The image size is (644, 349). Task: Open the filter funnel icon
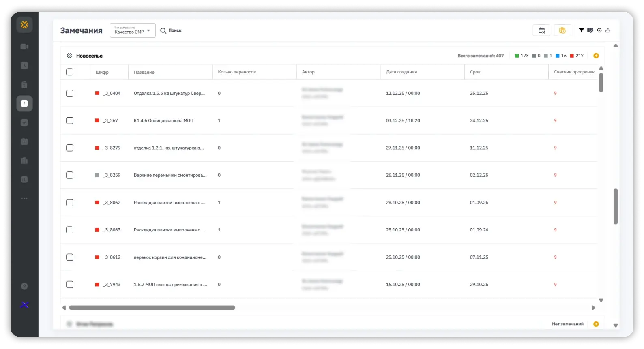tap(581, 30)
